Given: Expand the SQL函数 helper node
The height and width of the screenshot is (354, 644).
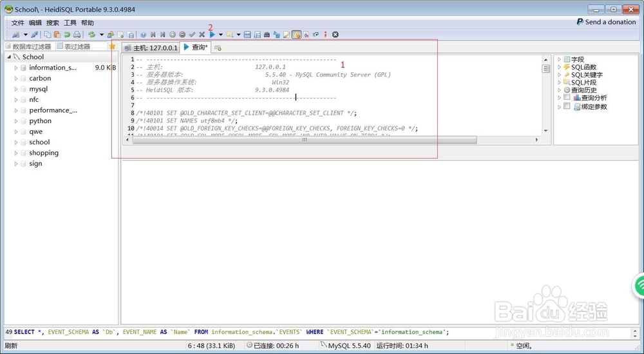Looking at the screenshot, I should coord(559,67).
